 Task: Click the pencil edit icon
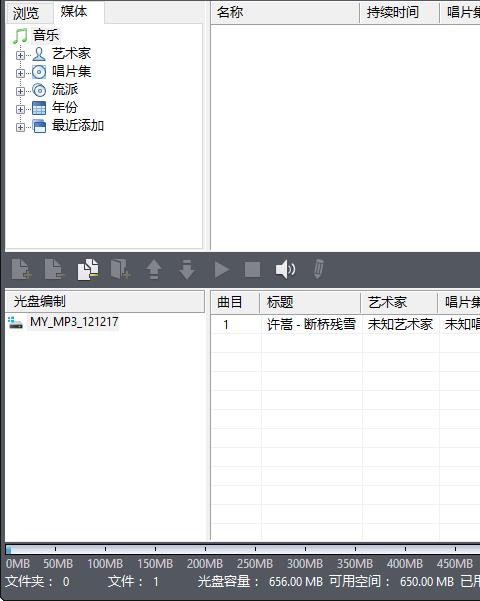pyautogui.click(x=319, y=269)
